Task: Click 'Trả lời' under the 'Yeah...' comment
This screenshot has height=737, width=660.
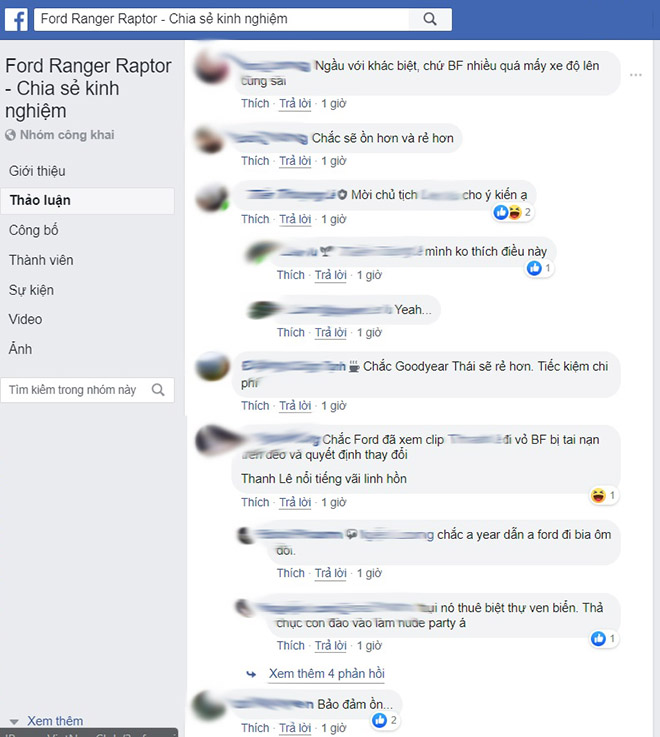Action: pos(330,333)
